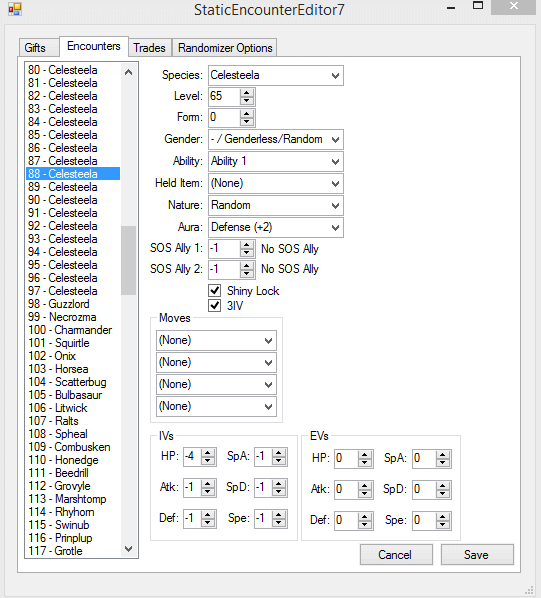The height and width of the screenshot is (598, 541).
Task: Increase the Form value with up arrow
Action: 247,114
